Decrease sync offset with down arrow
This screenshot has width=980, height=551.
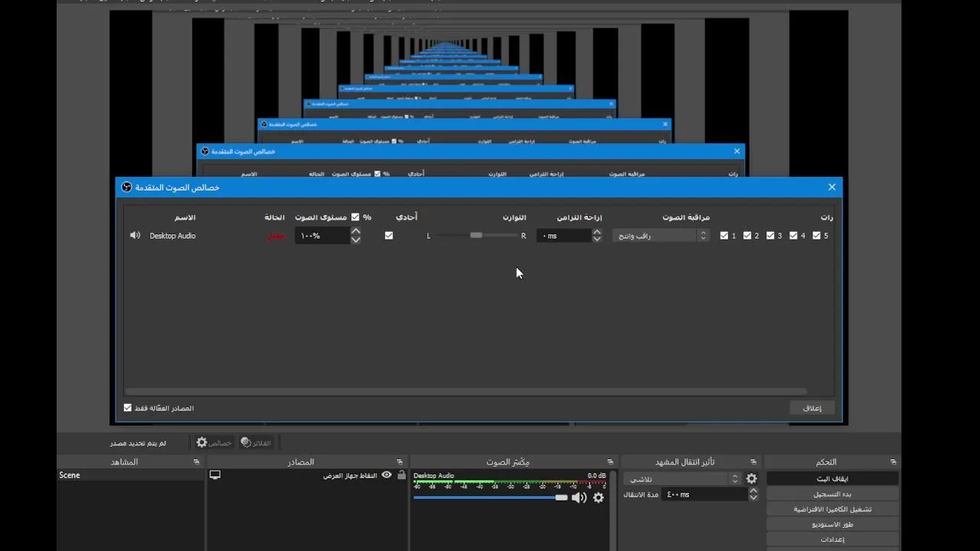596,240
